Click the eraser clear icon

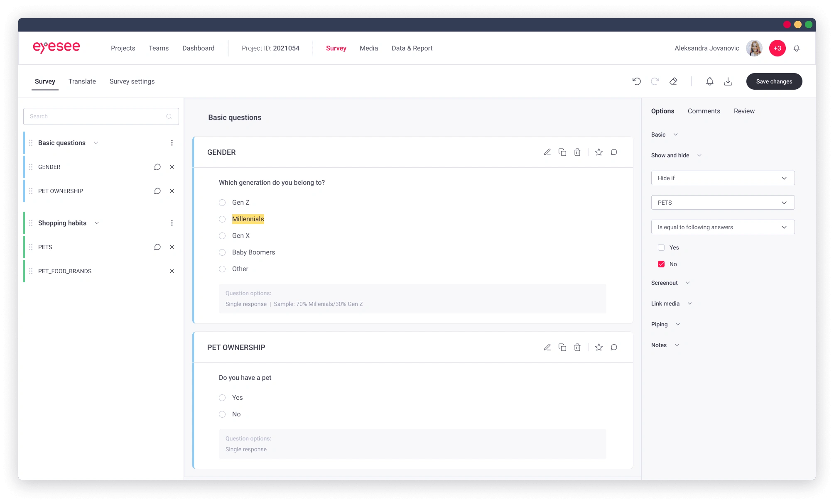click(673, 81)
